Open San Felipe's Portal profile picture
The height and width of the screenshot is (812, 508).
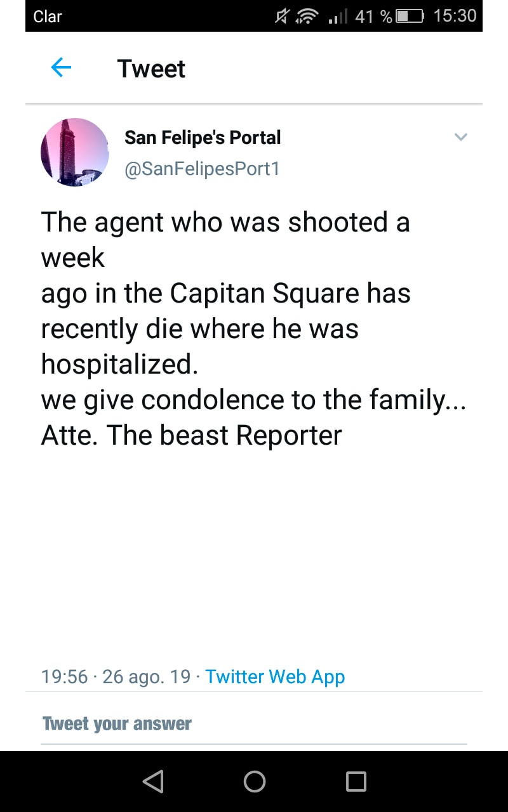75,152
